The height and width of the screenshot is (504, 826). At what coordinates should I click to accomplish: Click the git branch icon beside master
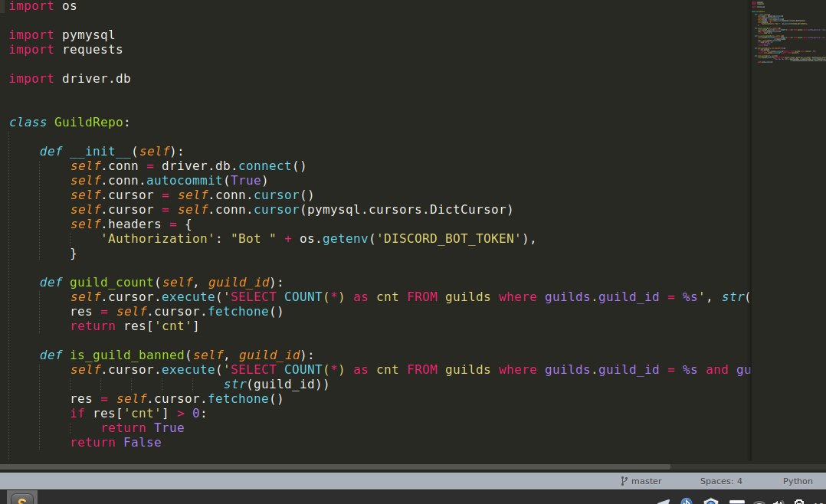(x=624, y=481)
